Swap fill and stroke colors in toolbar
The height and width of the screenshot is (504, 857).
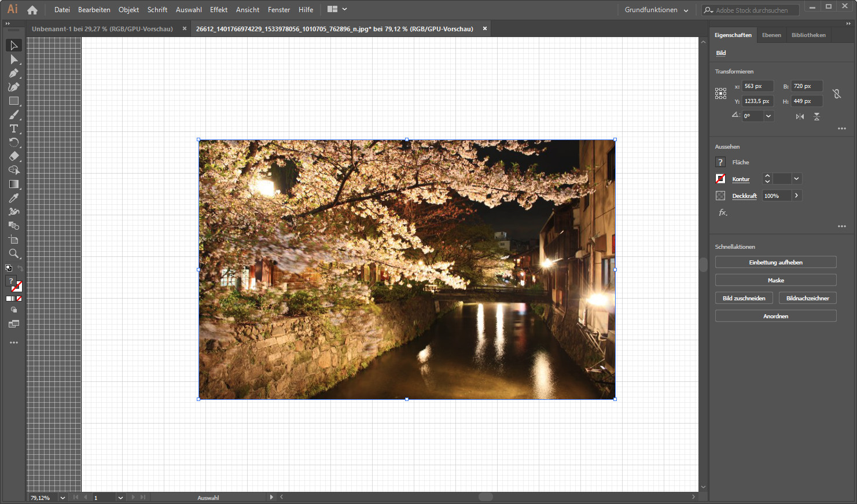pos(20,268)
